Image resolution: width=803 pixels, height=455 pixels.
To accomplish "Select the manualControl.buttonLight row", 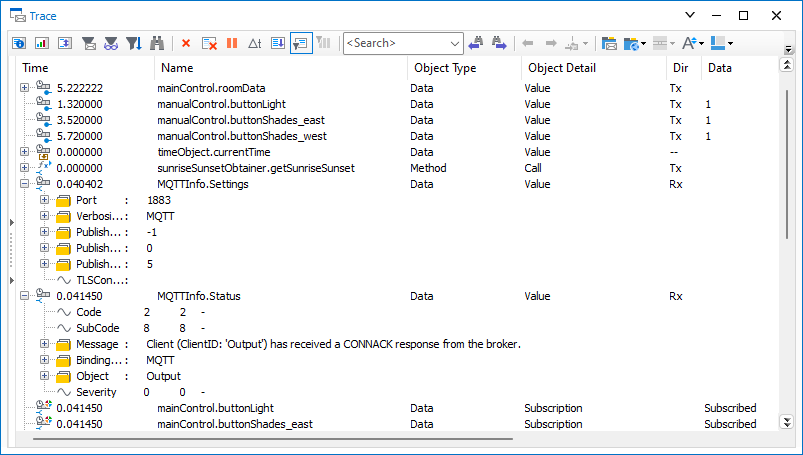I will (x=397, y=104).
